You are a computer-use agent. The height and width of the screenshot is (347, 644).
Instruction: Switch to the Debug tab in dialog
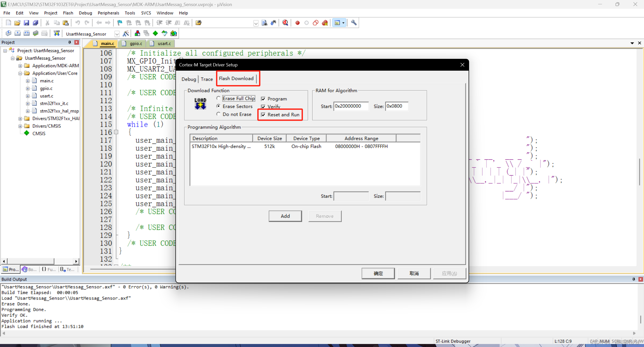pos(188,79)
